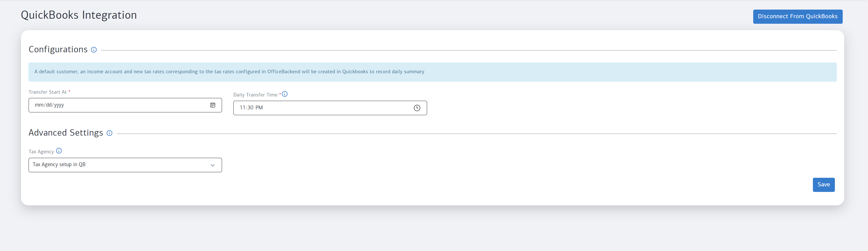This screenshot has height=251, width=868.
Task: Select the month segment of Transfer Start date
Action: pos(39,105)
